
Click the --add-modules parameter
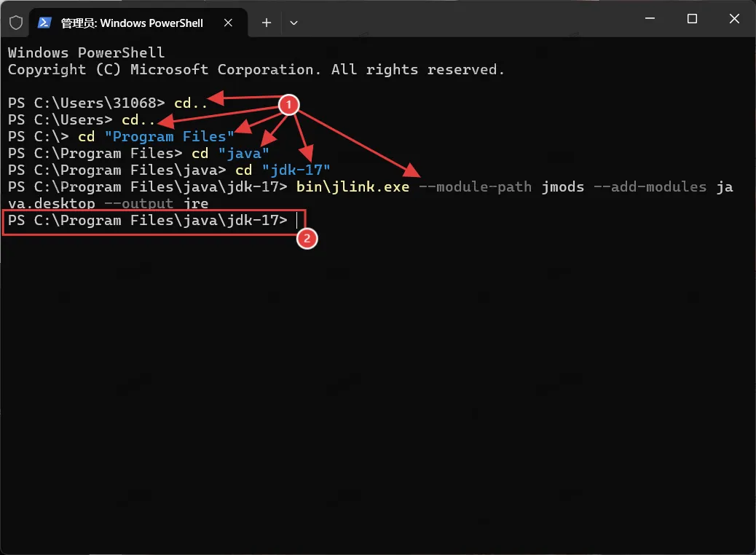tap(650, 186)
